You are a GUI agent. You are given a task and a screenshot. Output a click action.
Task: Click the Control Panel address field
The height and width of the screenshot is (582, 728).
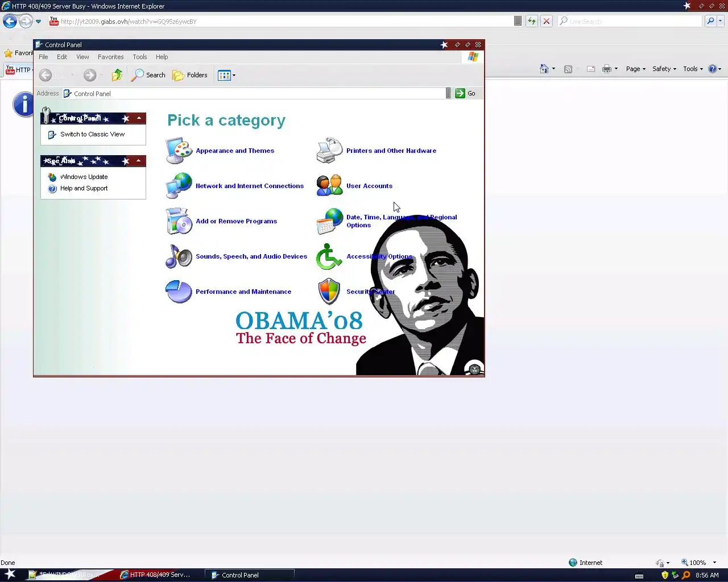[254, 93]
